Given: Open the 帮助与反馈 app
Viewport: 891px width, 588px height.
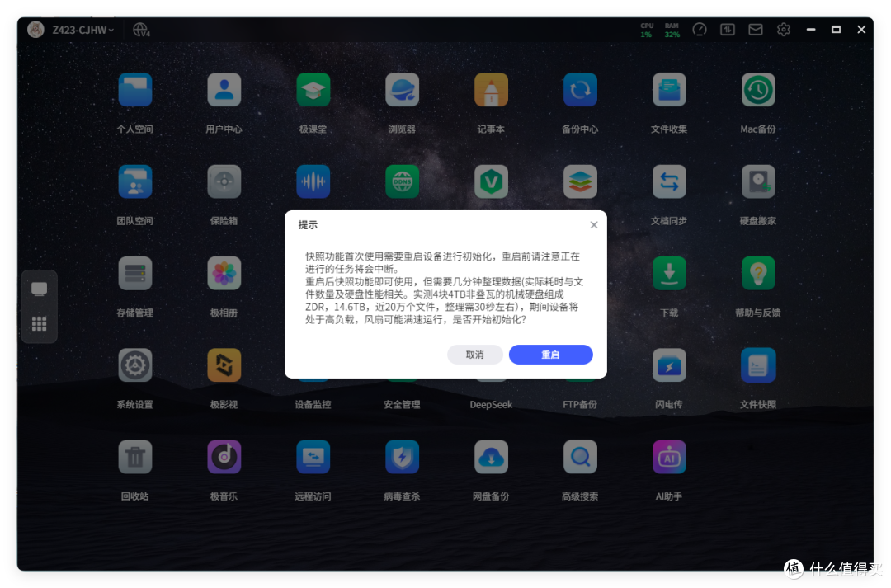Looking at the screenshot, I should click(758, 273).
